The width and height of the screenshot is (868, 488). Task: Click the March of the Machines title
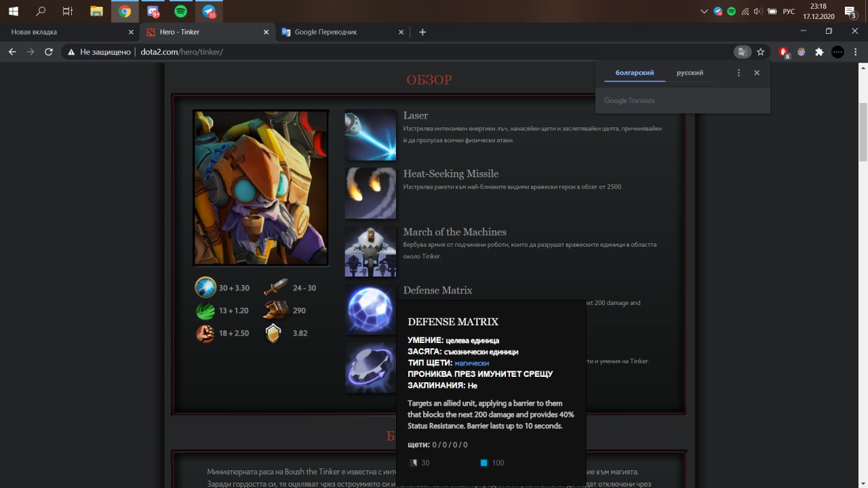point(455,232)
